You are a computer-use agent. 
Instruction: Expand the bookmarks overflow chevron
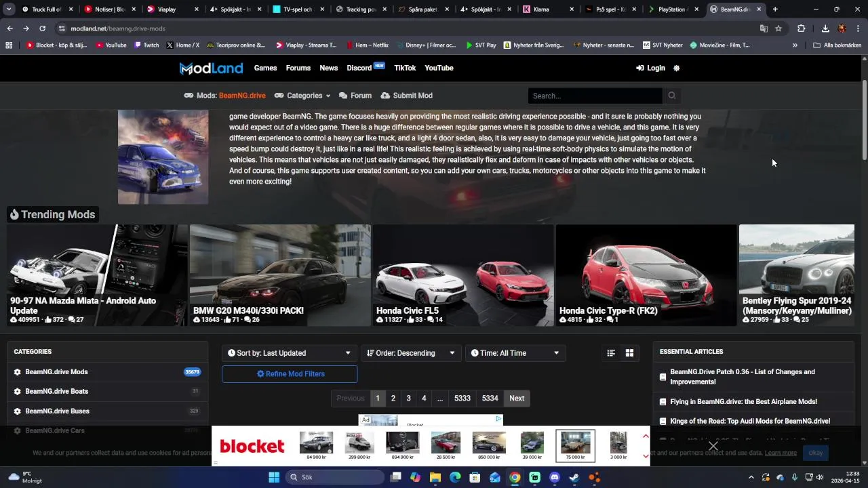795,45
